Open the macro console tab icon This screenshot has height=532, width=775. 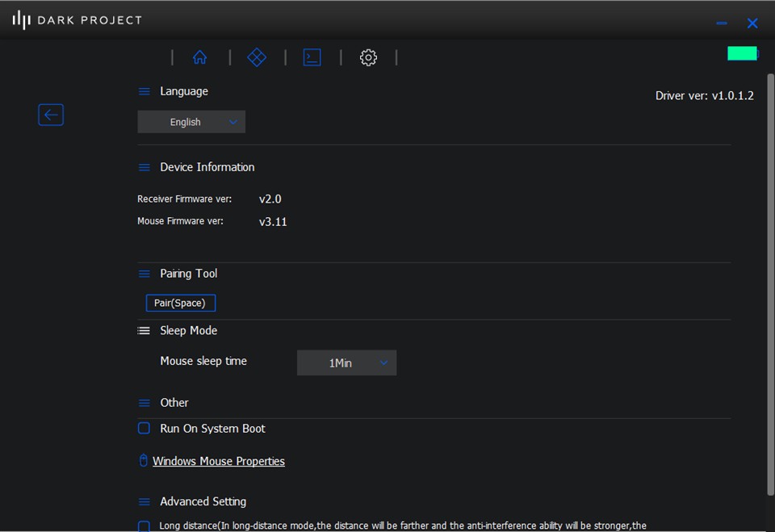click(312, 57)
